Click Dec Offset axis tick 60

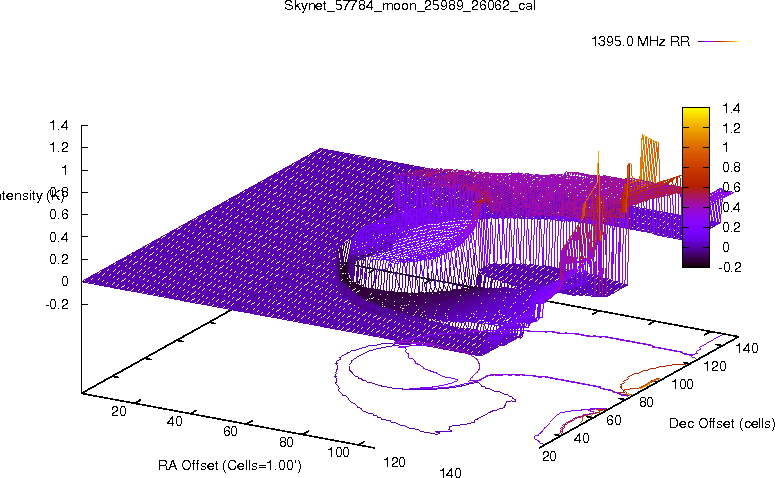pyautogui.click(x=614, y=421)
